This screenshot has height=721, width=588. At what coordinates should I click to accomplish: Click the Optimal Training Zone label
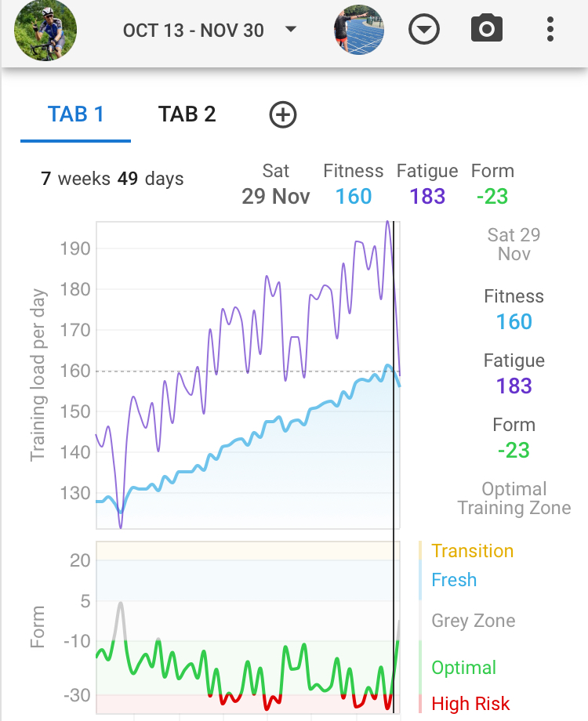(514, 498)
